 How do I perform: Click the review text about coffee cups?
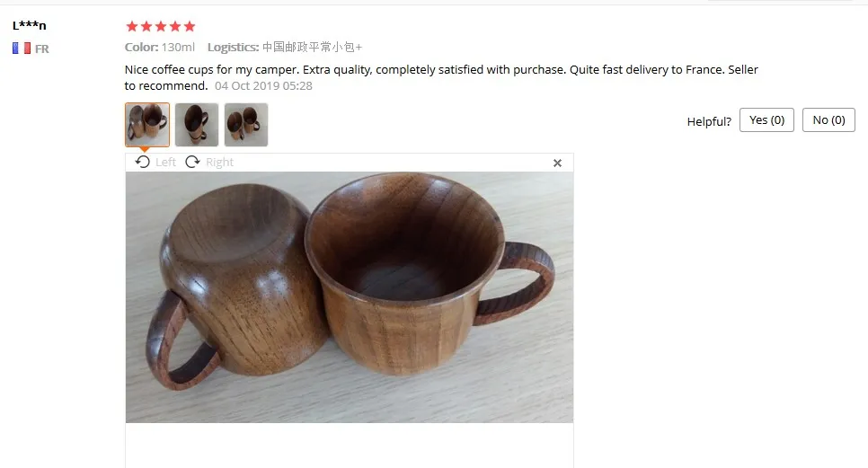pyautogui.click(x=441, y=77)
